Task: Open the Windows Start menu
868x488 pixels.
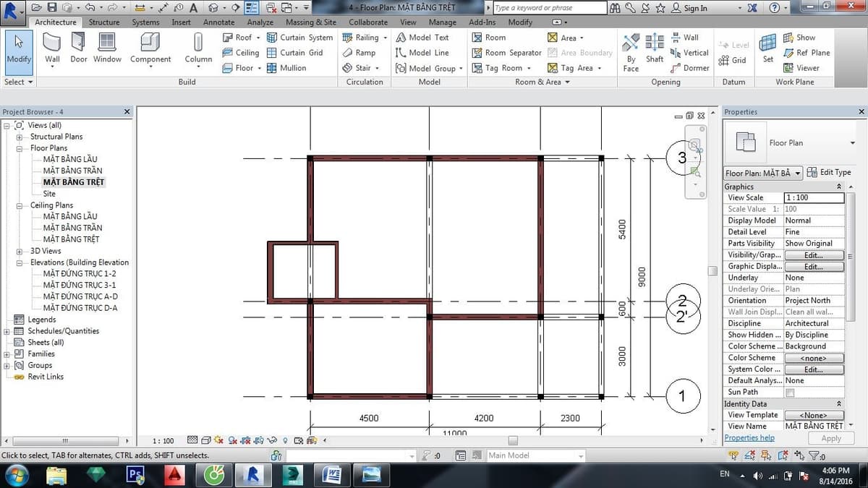Action: click(x=16, y=475)
